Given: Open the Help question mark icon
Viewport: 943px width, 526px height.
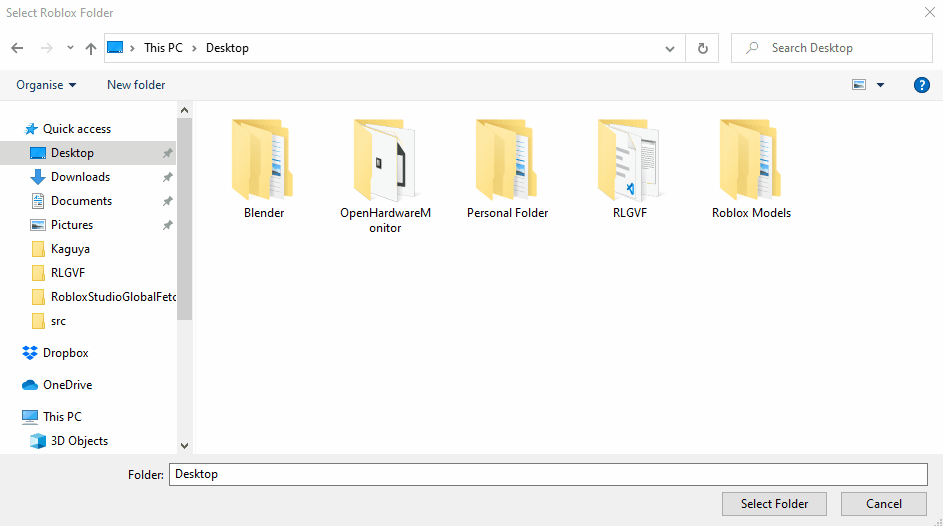Looking at the screenshot, I should 921,85.
